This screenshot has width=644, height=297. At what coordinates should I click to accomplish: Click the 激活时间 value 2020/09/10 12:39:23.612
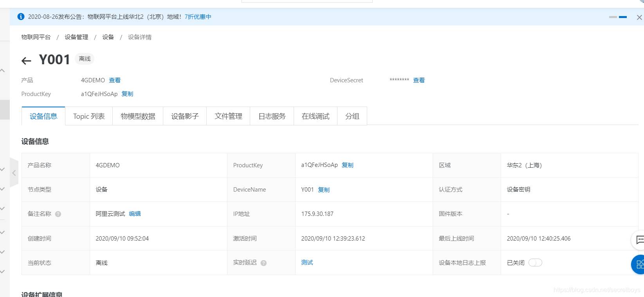tap(333, 238)
